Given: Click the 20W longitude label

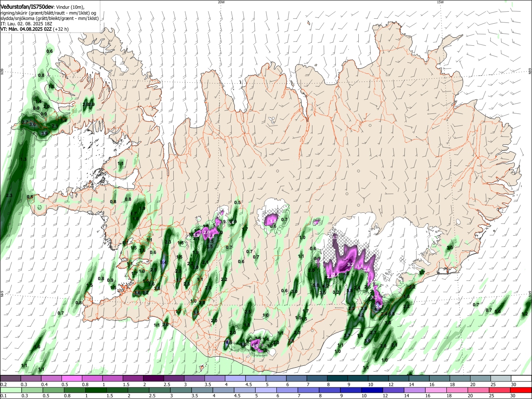Looking at the screenshot, I should (221, 2).
